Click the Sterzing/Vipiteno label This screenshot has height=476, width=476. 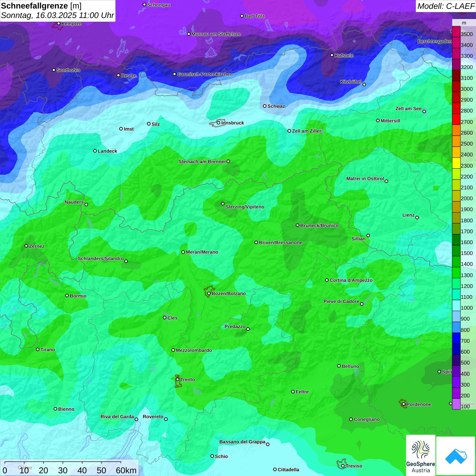[245, 207]
